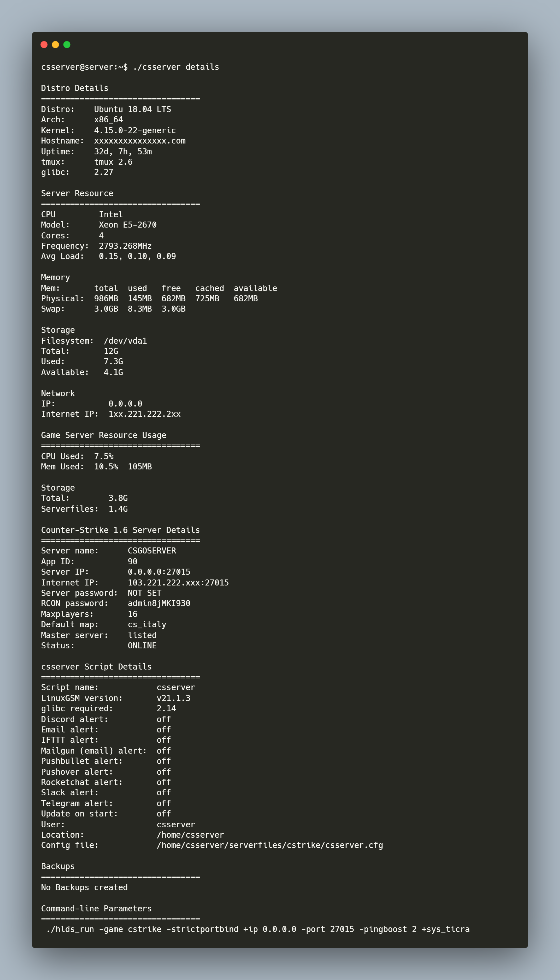
Task: Click the red close window dot
Action: [44, 45]
